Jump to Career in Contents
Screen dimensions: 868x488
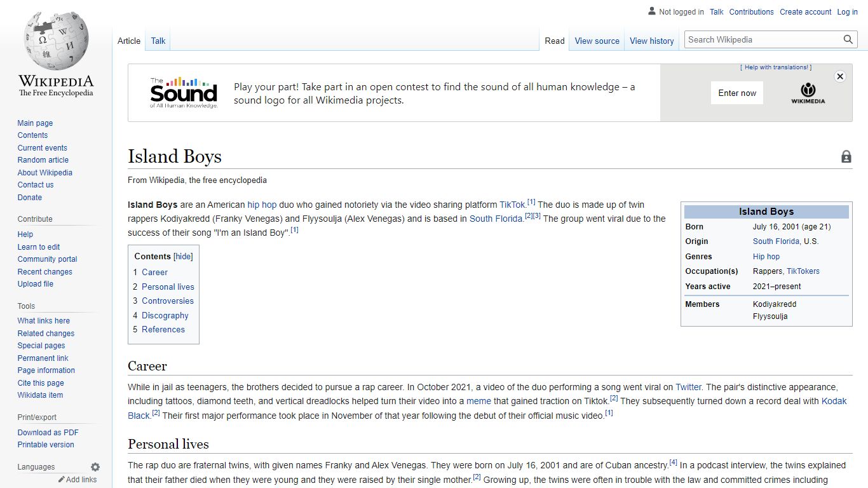[x=154, y=272]
